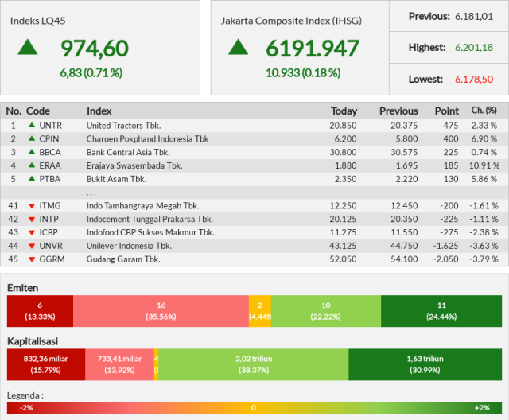The height and width of the screenshot is (420, 509).
Task: Select Gudang Garam Tbk. name
Action: (x=123, y=259)
